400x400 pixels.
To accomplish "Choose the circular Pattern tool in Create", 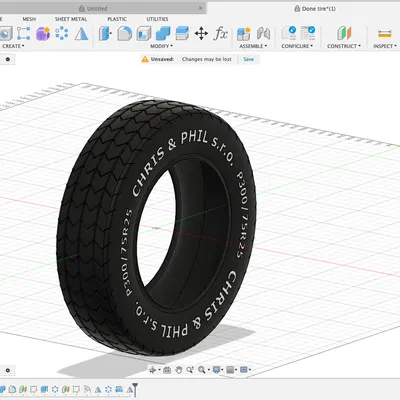I will [x=62, y=33].
